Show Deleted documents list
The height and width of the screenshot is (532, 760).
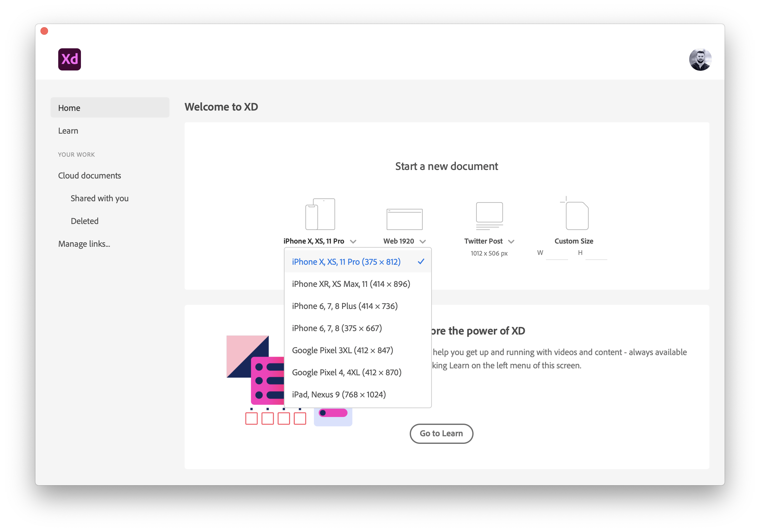click(x=85, y=221)
